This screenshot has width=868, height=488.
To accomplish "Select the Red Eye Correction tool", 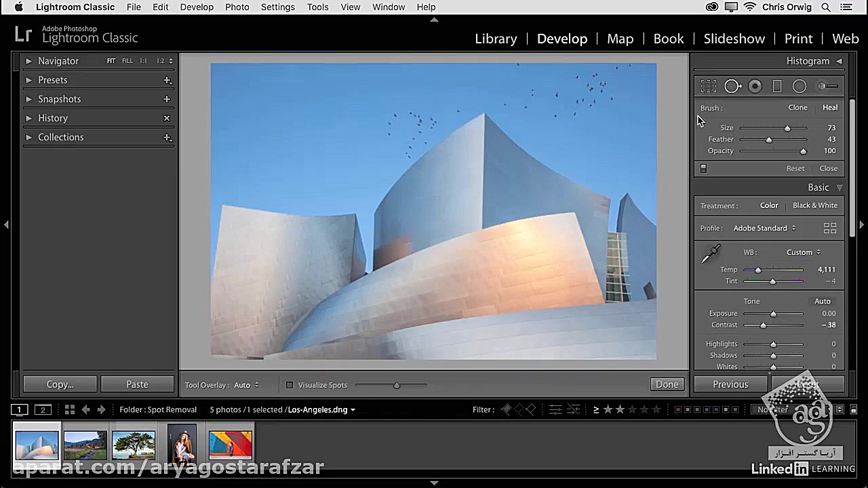I will (x=755, y=86).
